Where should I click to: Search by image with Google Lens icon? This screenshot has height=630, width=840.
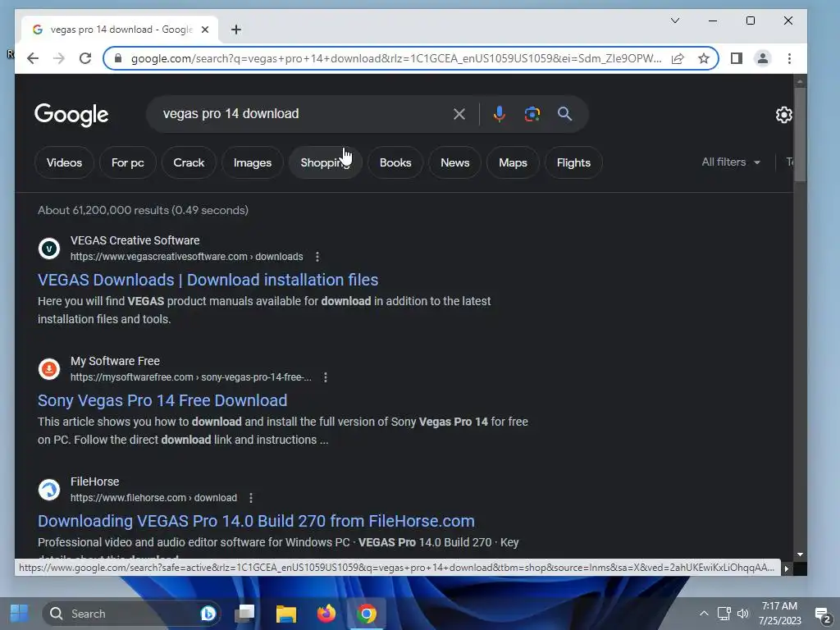(x=532, y=114)
